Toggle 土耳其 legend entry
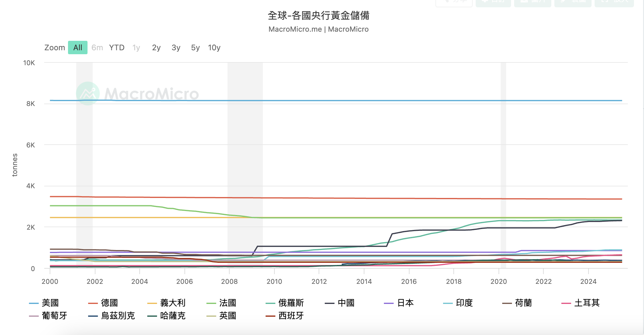The image size is (644, 335). click(581, 303)
